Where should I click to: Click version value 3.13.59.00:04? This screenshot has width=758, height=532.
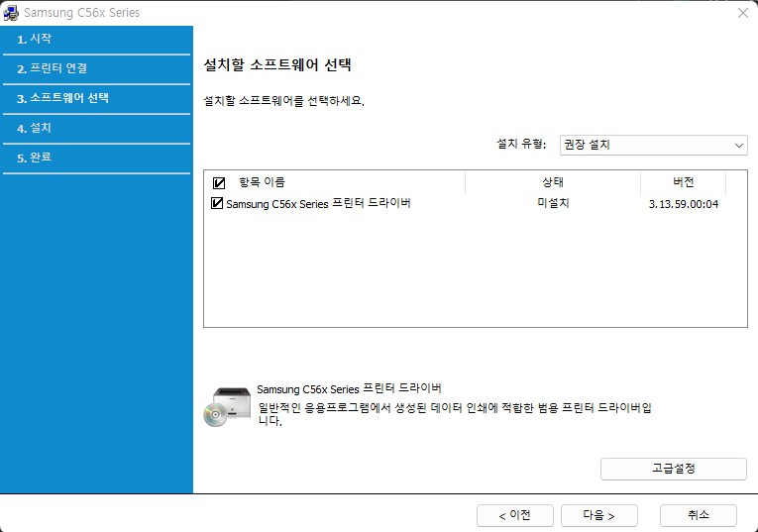pos(683,204)
